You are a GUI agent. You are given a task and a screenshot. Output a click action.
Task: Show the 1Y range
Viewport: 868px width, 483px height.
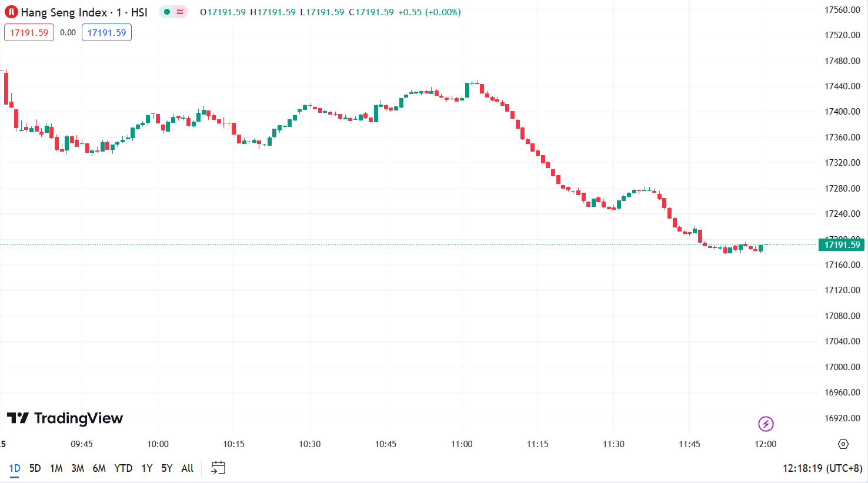pos(147,468)
